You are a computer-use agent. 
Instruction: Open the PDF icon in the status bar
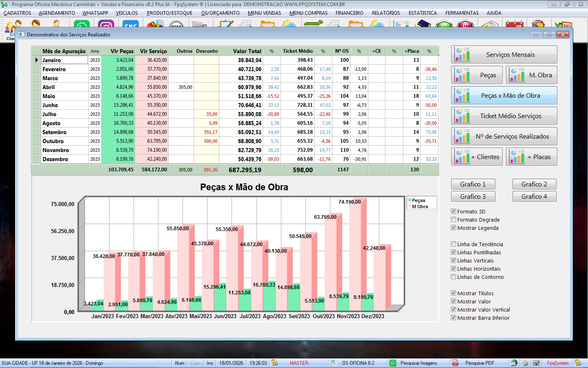pyautogui.click(x=455, y=363)
